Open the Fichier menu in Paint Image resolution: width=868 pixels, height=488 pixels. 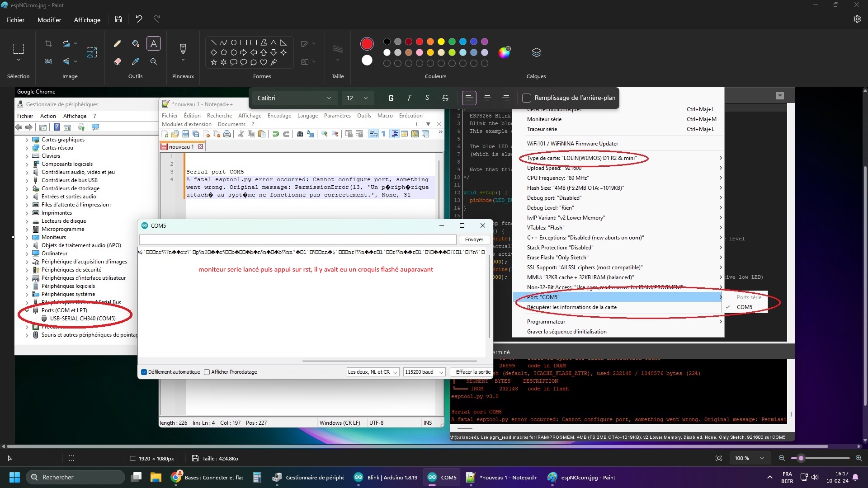(15, 20)
